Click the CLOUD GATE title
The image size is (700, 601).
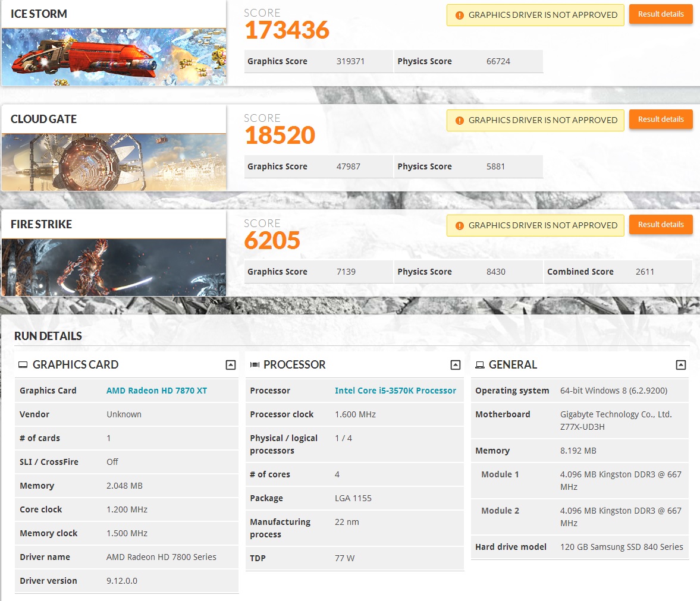click(44, 119)
